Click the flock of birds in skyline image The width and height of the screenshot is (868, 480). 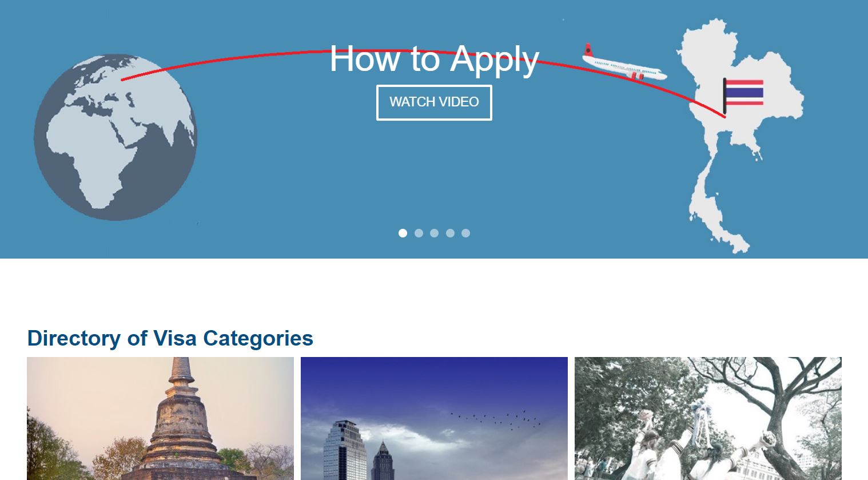(x=496, y=419)
